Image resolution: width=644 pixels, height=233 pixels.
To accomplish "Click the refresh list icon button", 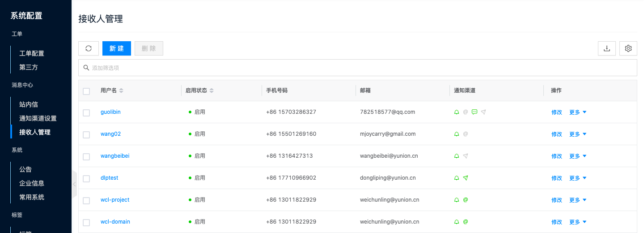I will (x=89, y=48).
